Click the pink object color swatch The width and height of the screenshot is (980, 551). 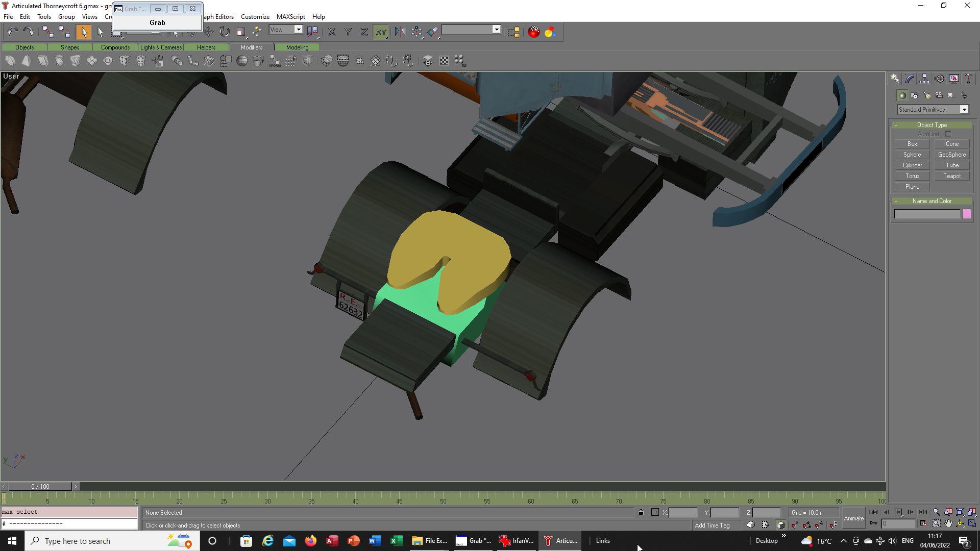coord(967,214)
